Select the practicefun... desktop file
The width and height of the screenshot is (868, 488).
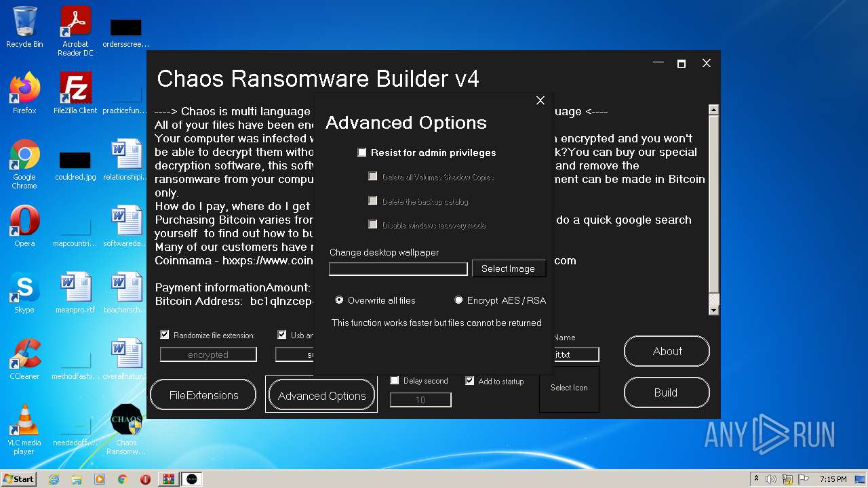(126, 98)
